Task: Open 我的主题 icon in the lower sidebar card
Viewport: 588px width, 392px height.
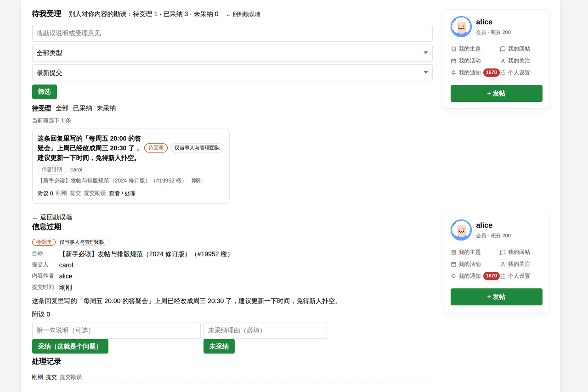Action: (x=454, y=252)
